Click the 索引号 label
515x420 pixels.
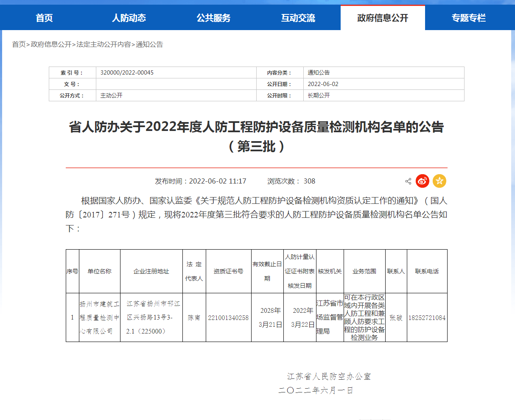(72, 72)
